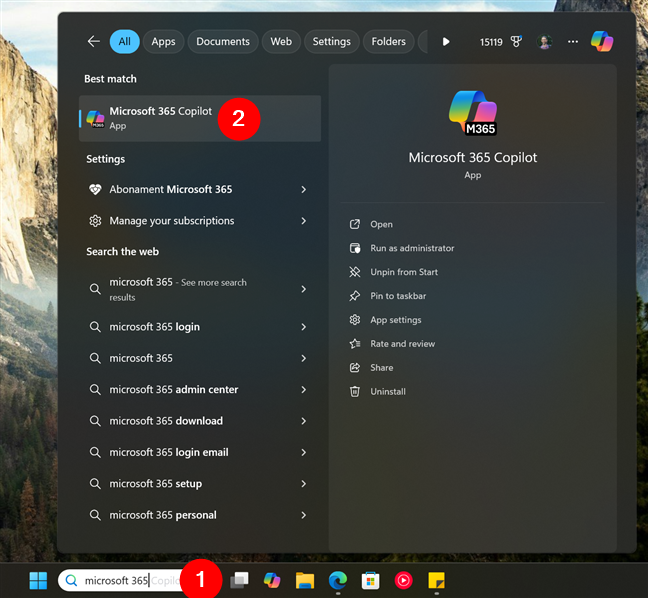Switch to the Web filter tab
The height and width of the screenshot is (598, 648).
click(281, 41)
